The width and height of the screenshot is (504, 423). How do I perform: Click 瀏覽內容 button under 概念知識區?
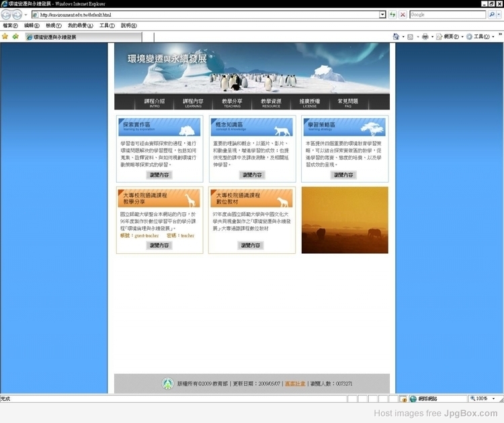252,175
